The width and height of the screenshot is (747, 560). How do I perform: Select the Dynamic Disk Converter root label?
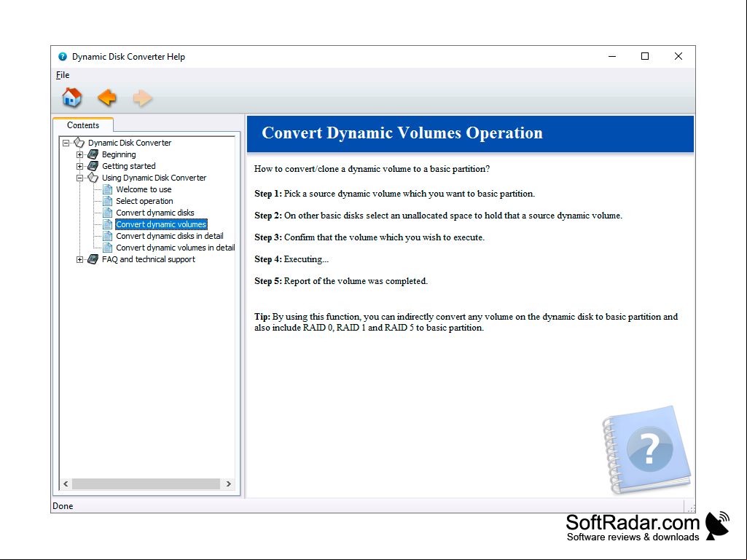[130, 143]
